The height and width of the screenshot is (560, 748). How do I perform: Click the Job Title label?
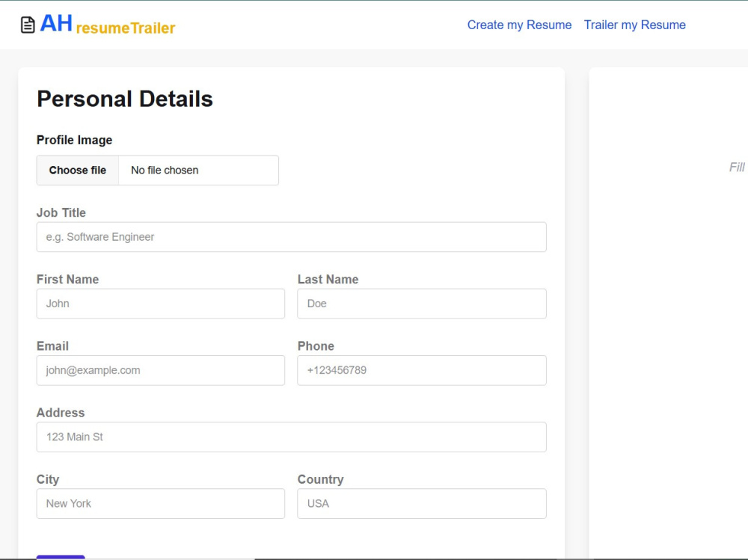(61, 213)
